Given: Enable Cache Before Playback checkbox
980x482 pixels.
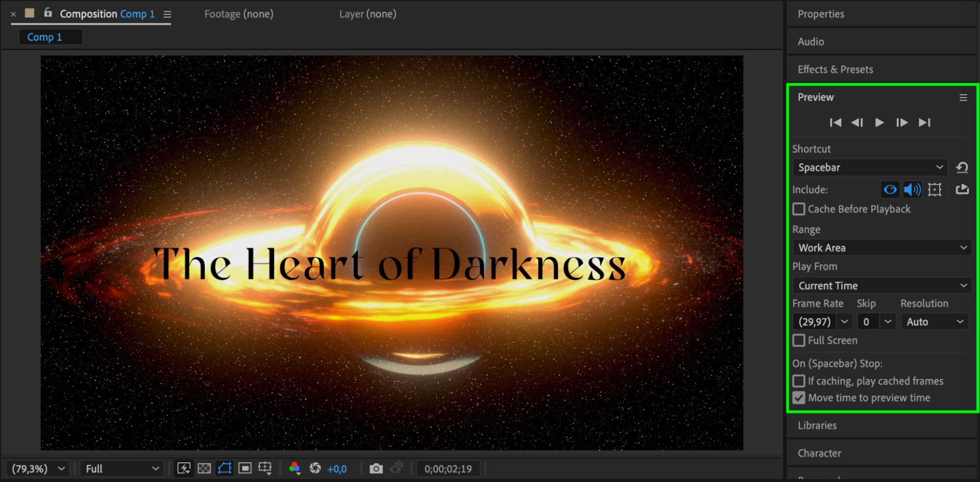Looking at the screenshot, I should pos(799,209).
